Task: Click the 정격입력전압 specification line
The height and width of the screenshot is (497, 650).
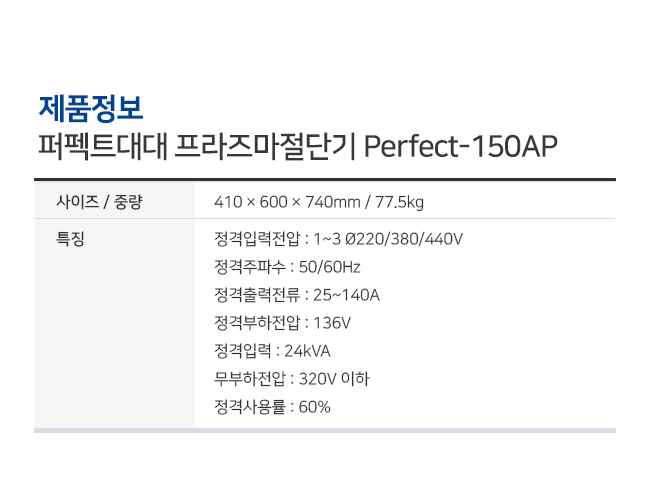Action: point(338,239)
